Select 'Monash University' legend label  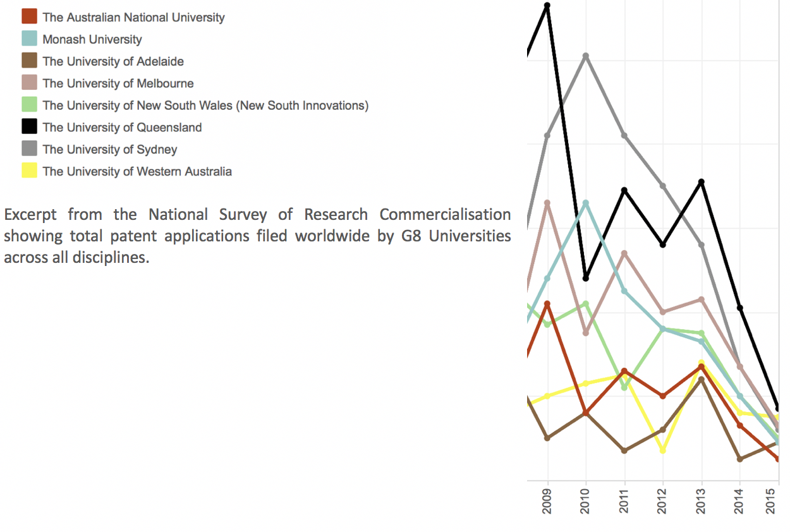coord(92,40)
